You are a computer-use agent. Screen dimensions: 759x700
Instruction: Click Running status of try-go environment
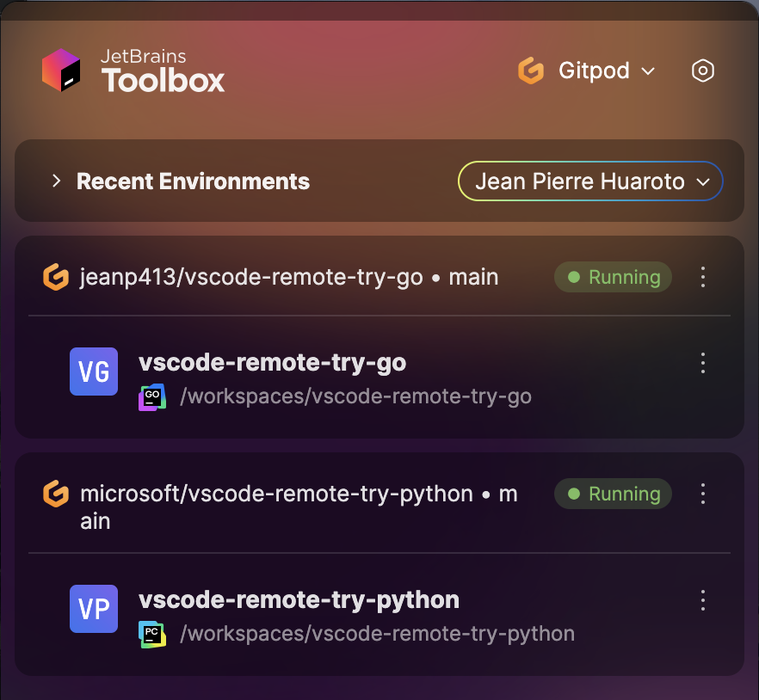point(613,277)
